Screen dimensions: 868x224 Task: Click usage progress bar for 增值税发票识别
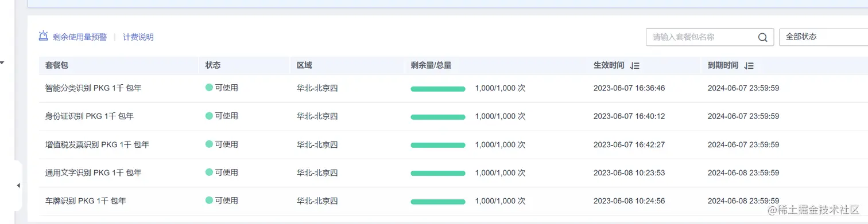point(438,145)
